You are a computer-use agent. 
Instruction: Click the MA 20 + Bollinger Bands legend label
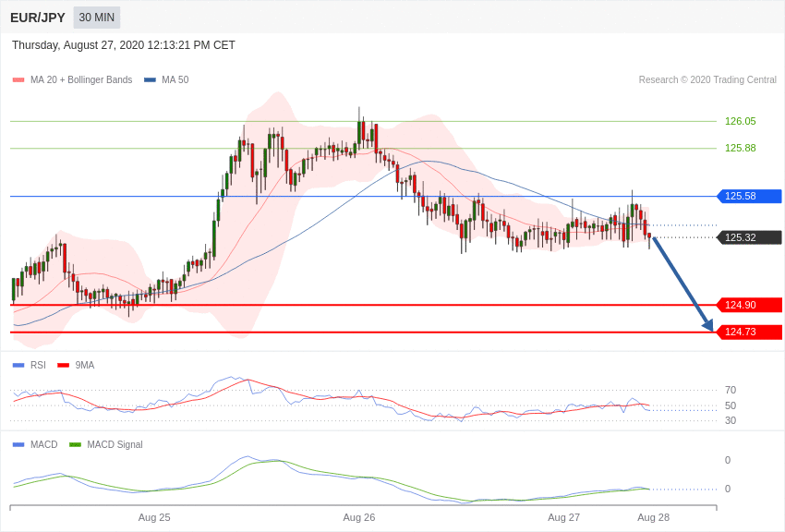click(x=81, y=79)
